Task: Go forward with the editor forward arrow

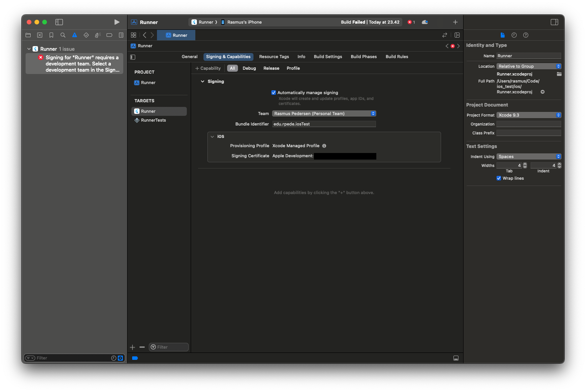Action: 152,35
